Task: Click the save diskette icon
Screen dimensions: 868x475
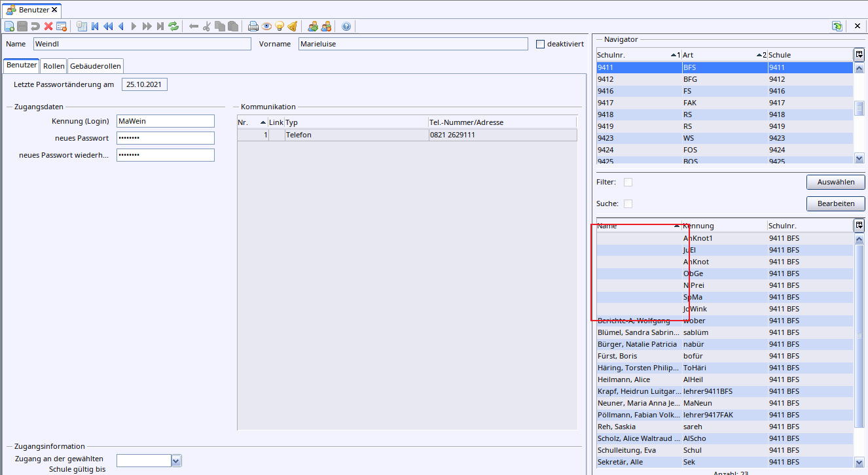Action: pos(22,26)
